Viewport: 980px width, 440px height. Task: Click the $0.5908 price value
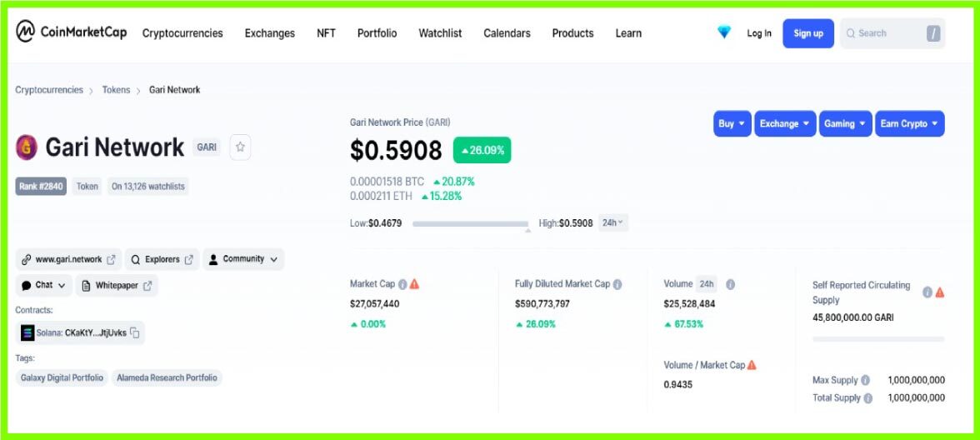[396, 150]
